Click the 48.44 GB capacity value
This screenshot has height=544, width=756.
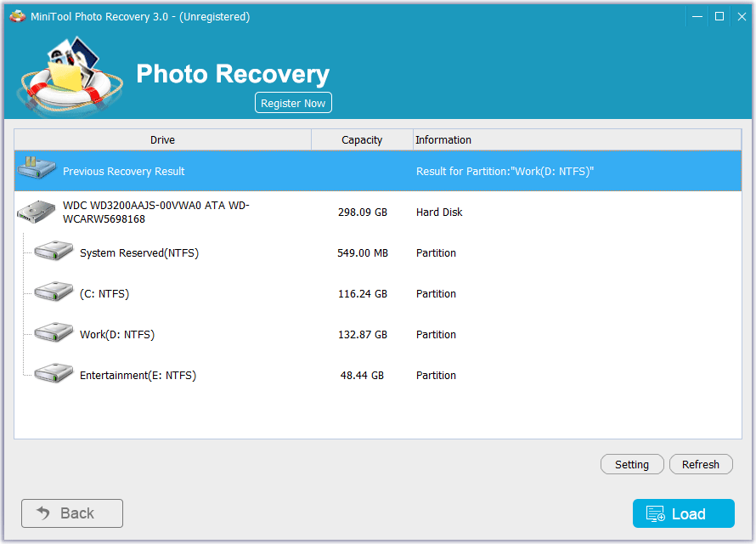click(x=362, y=375)
